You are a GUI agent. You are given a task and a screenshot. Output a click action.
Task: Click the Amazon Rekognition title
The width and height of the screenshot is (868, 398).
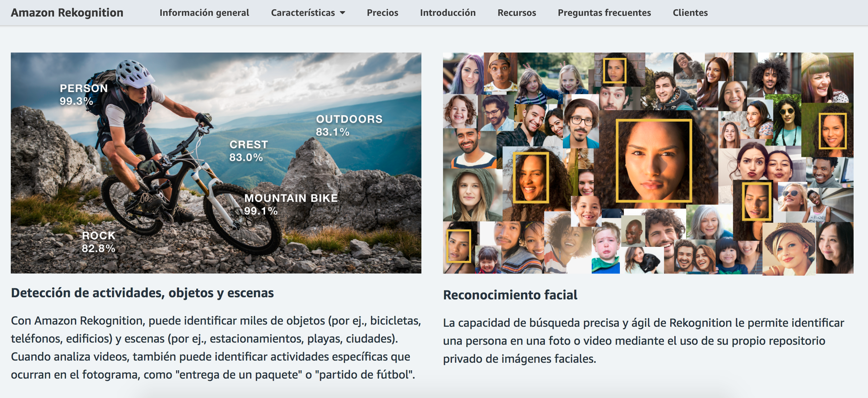click(x=67, y=13)
